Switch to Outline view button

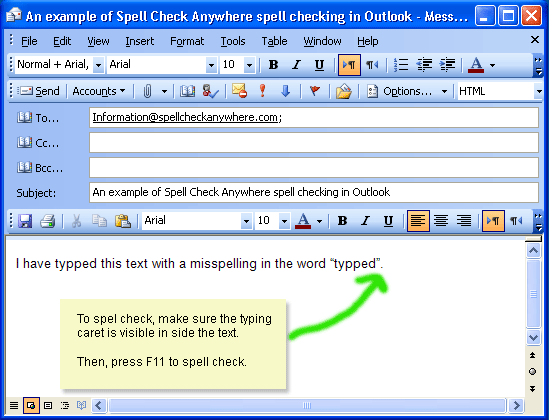pyautogui.click(x=65, y=406)
